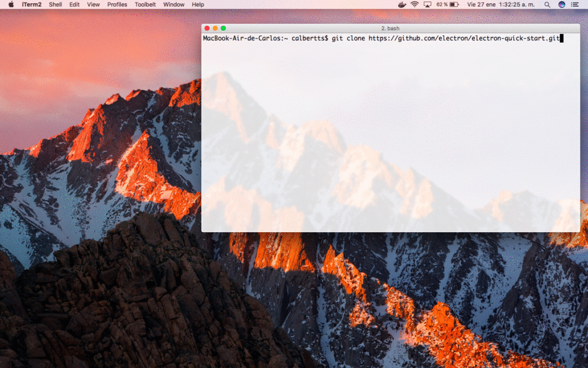
Task: Open the iTerm2 application menu
Action: click(31, 4)
